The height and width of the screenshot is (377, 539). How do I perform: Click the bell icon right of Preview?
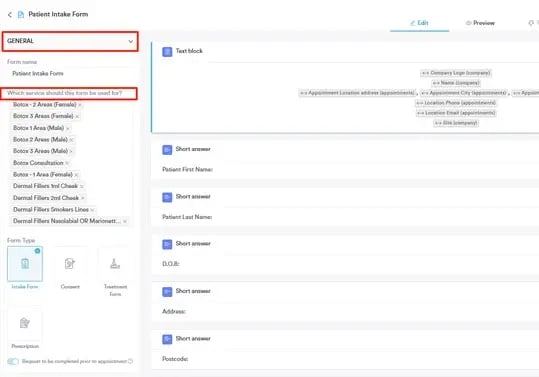tap(531, 23)
